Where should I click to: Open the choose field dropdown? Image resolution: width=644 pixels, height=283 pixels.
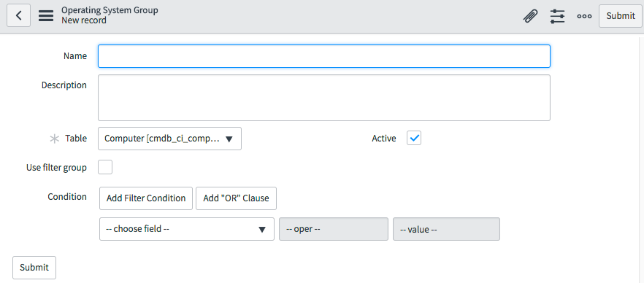pyautogui.click(x=187, y=229)
